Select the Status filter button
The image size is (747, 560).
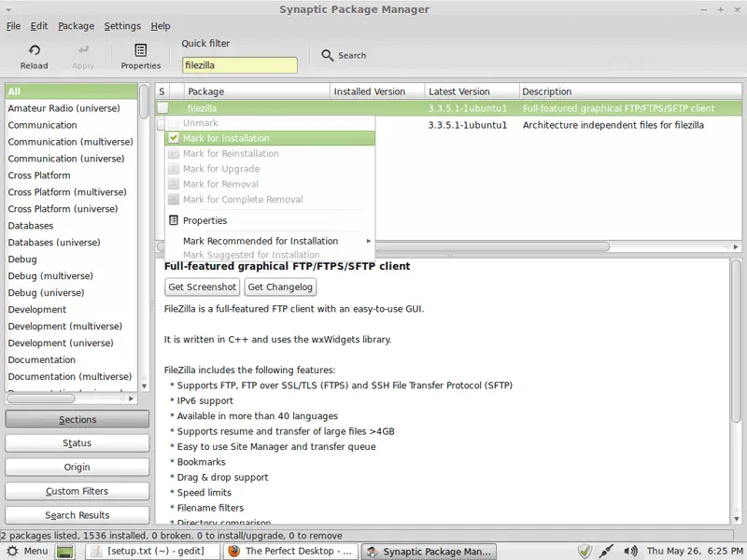[78, 442]
